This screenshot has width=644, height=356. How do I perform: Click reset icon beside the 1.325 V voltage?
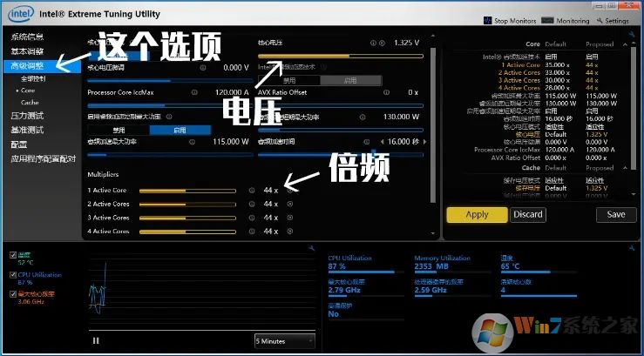pos(382,43)
